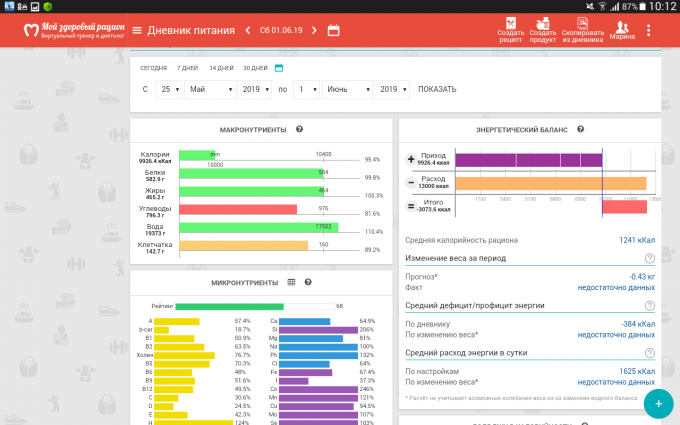Click the purple Приход energy bar

tap(515, 160)
